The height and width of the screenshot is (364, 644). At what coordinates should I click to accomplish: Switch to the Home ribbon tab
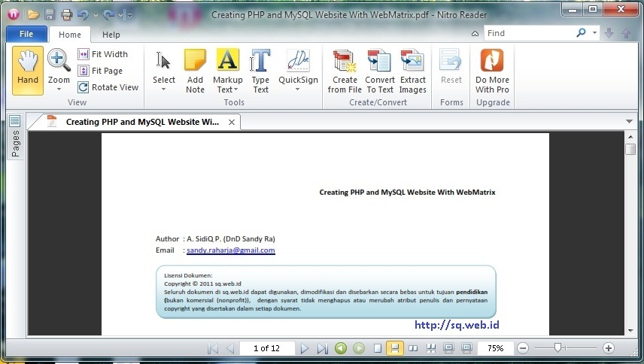tap(70, 35)
